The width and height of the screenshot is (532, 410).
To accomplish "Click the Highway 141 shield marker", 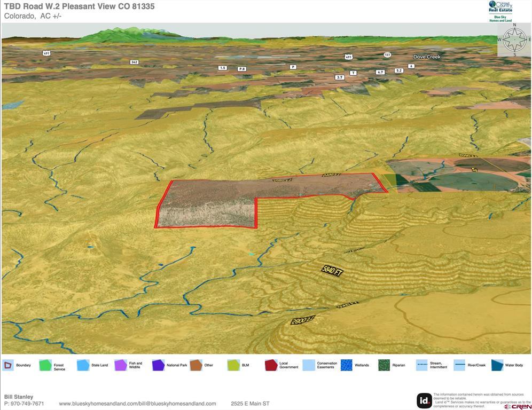I will (387, 54).
